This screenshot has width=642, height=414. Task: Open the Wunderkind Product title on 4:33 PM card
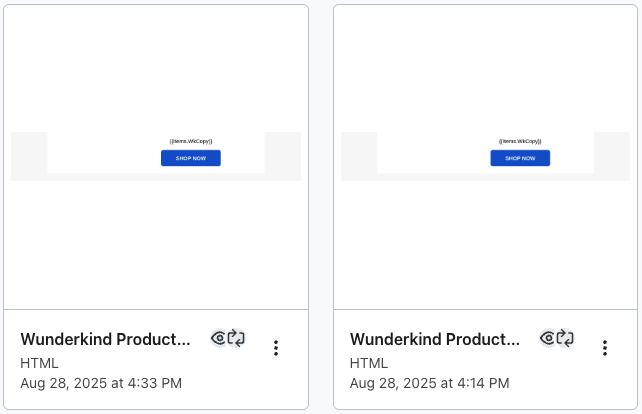105,339
